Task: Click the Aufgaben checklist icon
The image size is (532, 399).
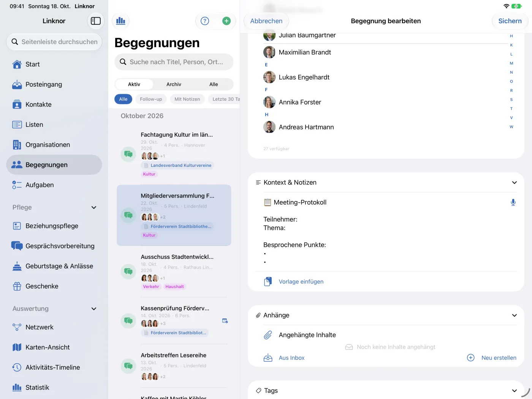Action: pos(17,185)
